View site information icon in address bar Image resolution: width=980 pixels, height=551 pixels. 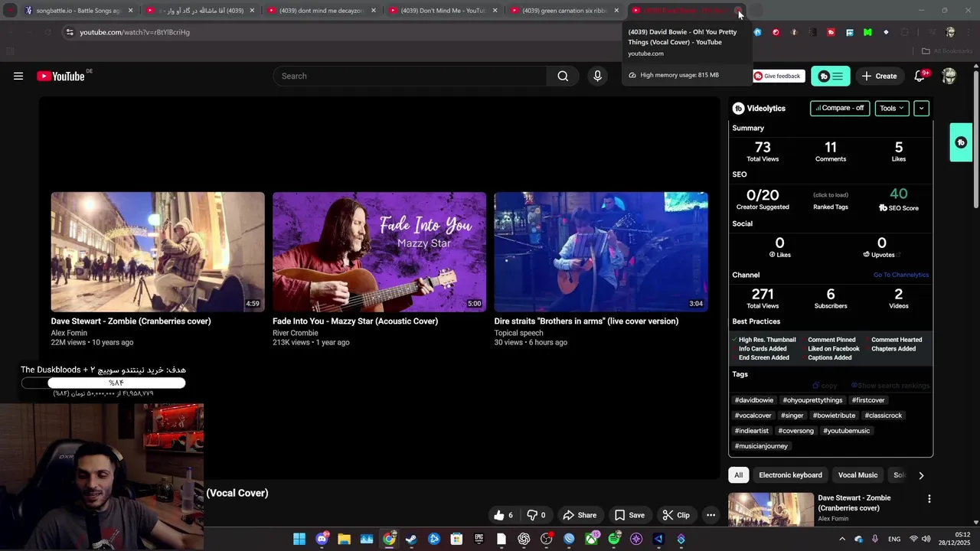click(x=70, y=32)
